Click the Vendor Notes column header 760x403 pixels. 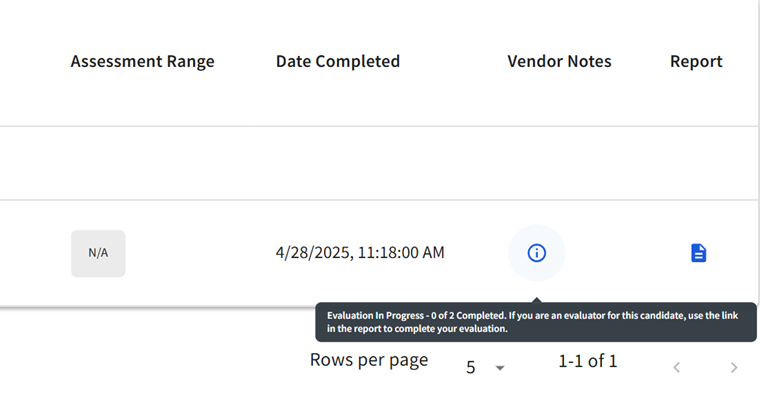[559, 61]
